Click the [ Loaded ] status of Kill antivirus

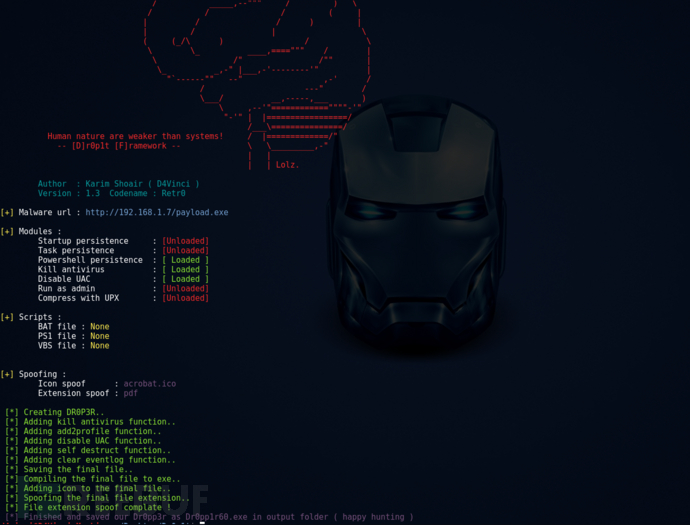click(185, 269)
